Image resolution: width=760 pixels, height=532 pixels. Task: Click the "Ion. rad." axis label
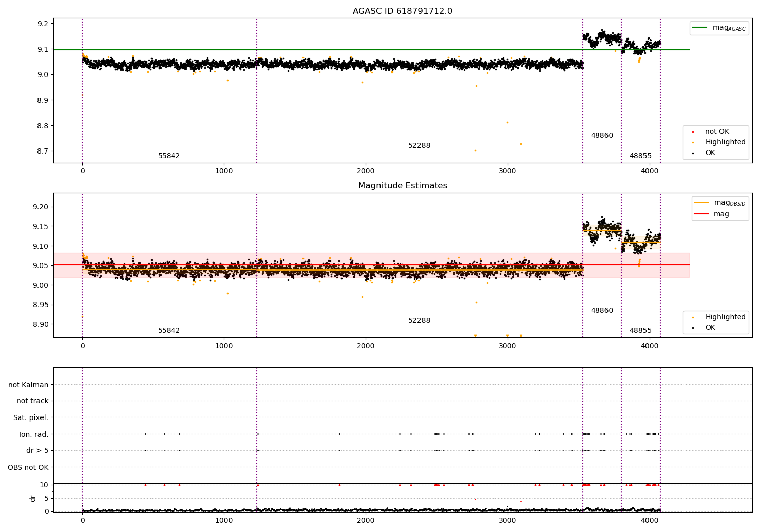(34, 434)
